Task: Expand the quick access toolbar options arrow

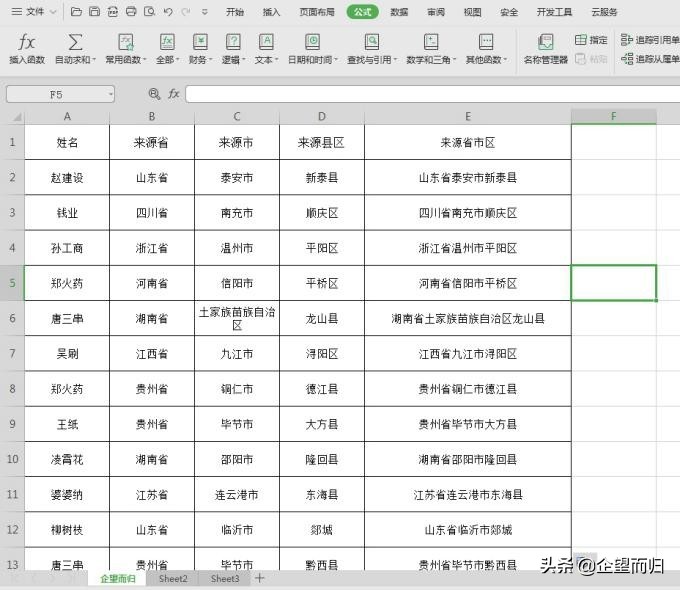Action: (x=205, y=12)
